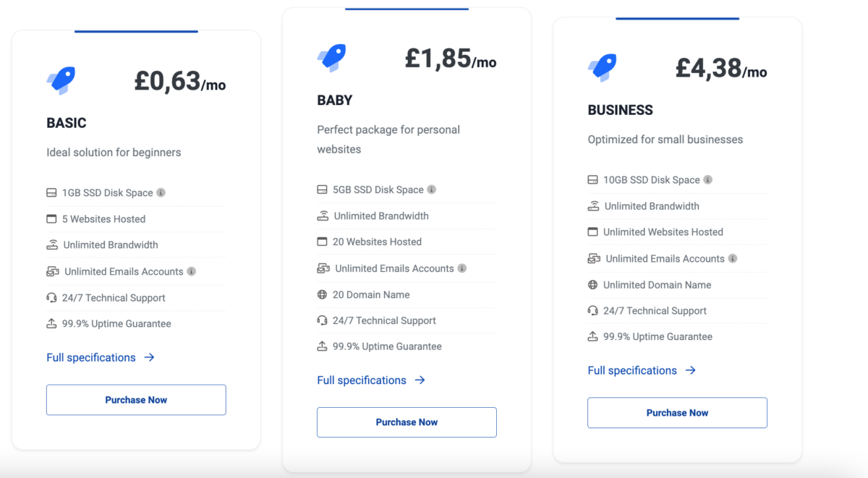Click the rocket icon on the BUSINESS plan
Screen dimensions: 868x478
click(603, 67)
